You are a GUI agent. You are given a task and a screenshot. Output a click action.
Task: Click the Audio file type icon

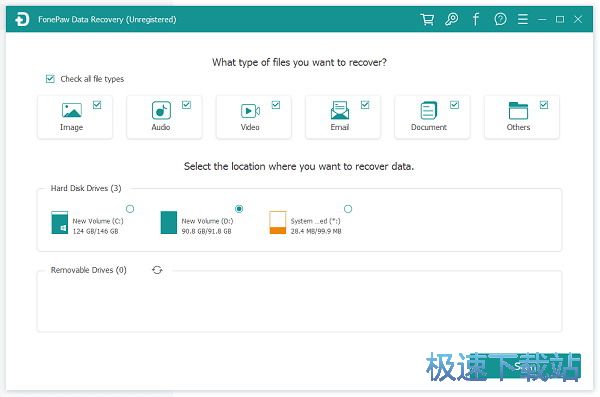(x=161, y=110)
